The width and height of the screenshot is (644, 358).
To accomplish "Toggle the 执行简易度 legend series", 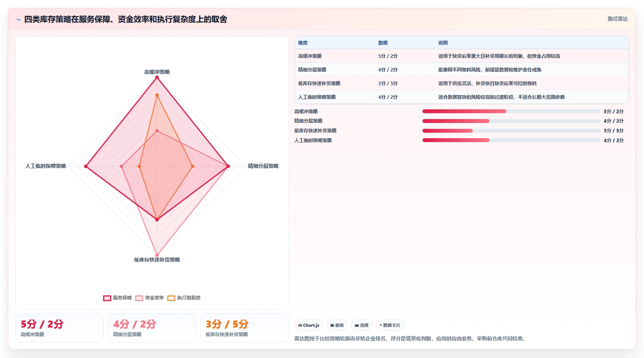I will (x=184, y=298).
